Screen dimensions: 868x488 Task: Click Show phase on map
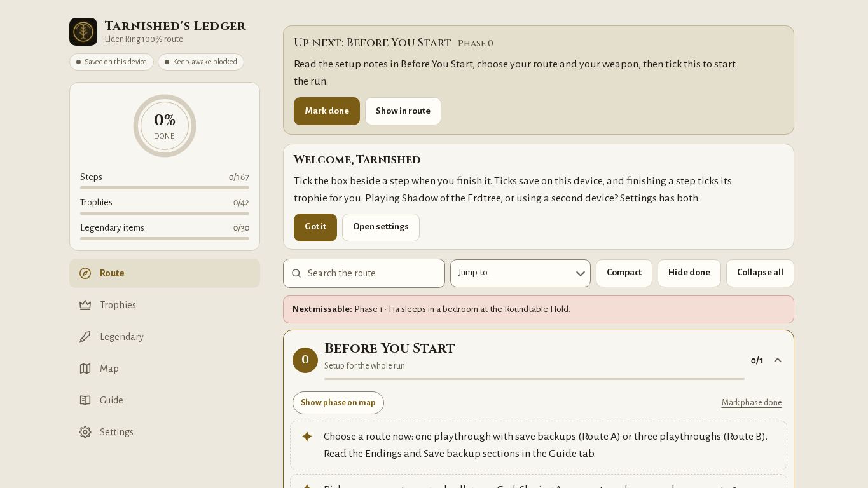pos(338,403)
